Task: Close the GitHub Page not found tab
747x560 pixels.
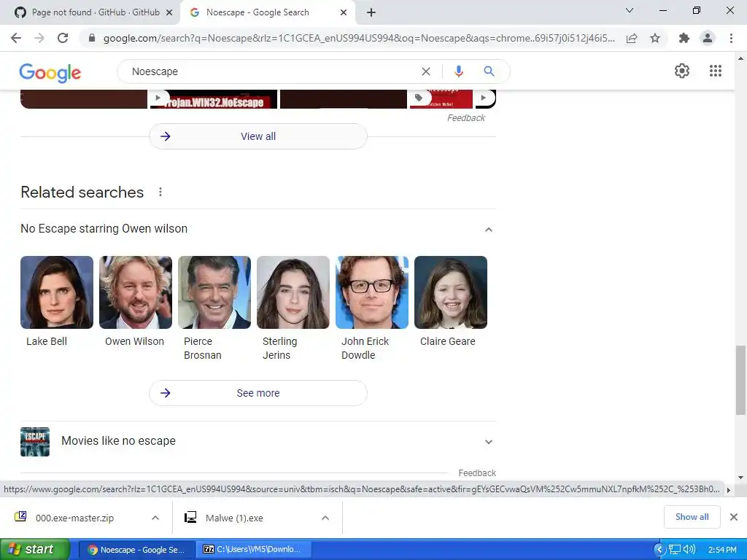Action: (169, 13)
